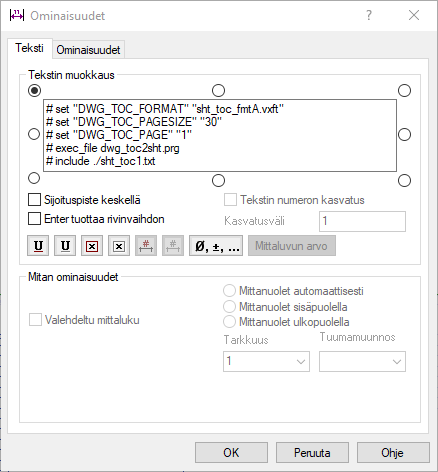The height and width of the screenshot is (472, 438).
Task: Cancel with the Peruuta button
Action: (312, 453)
